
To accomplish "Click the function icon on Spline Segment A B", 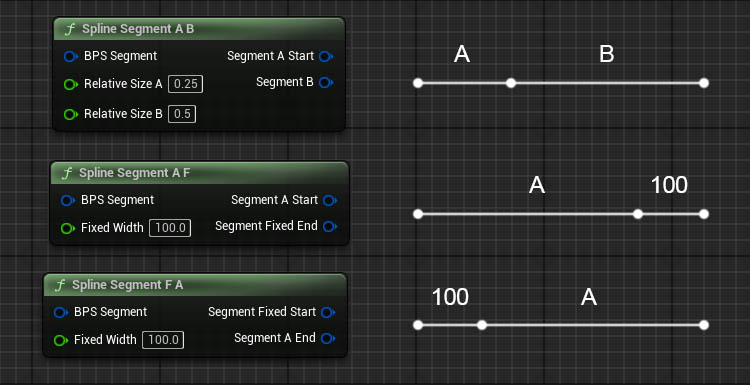I will [70, 29].
